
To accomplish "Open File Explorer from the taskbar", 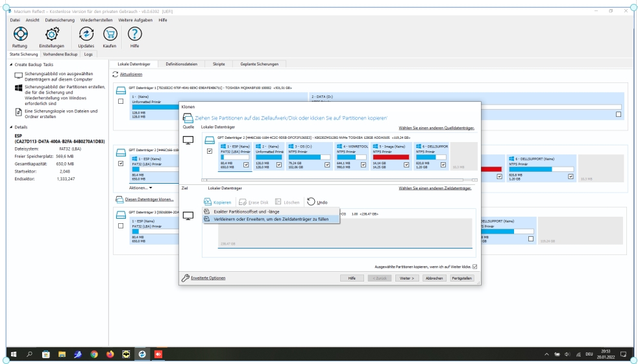I will click(x=62, y=354).
